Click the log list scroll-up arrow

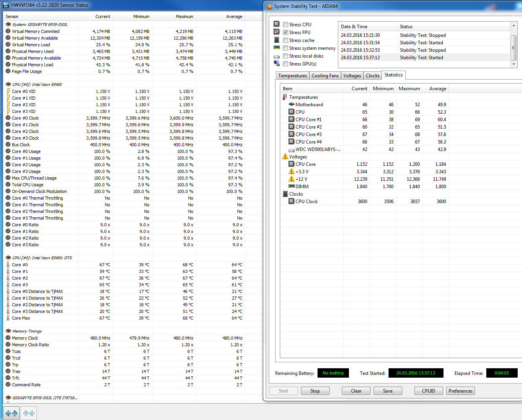513,25
